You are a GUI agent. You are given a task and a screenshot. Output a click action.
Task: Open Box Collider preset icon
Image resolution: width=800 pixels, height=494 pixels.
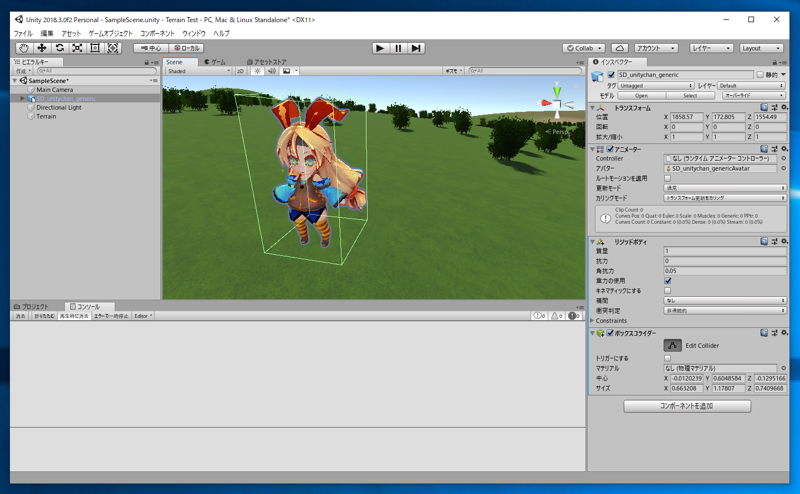coord(774,333)
